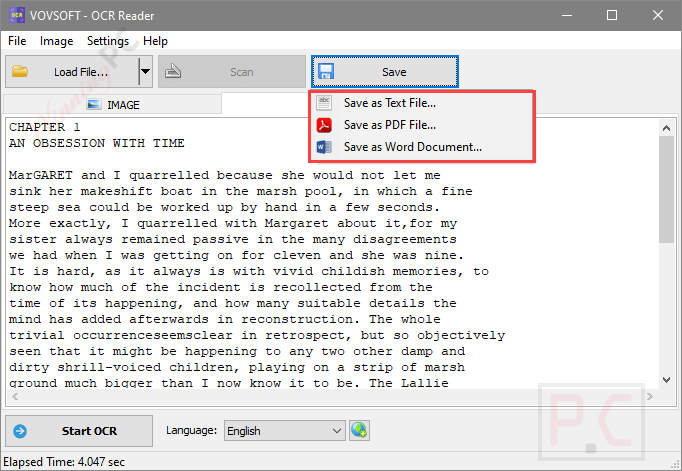Click the horizontal scrollbar right arrow
Image resolution: width=682 pixels, height=471 pixels.
tap(650, 396)
